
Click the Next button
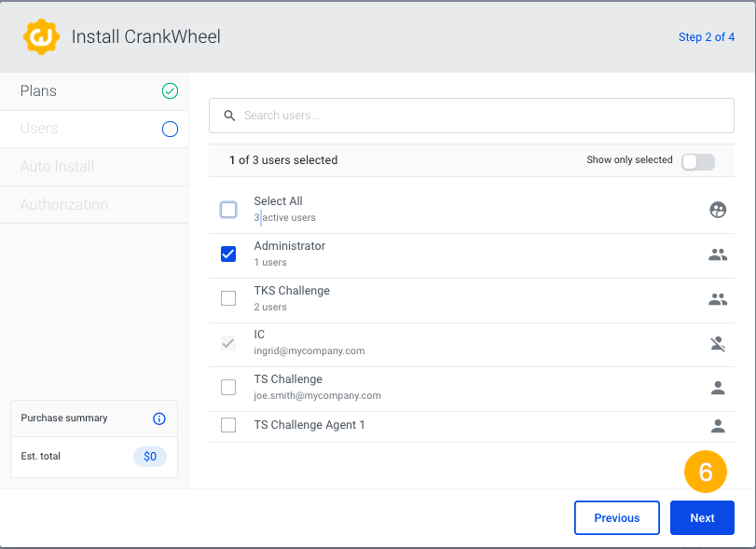(x=702, y=517)
